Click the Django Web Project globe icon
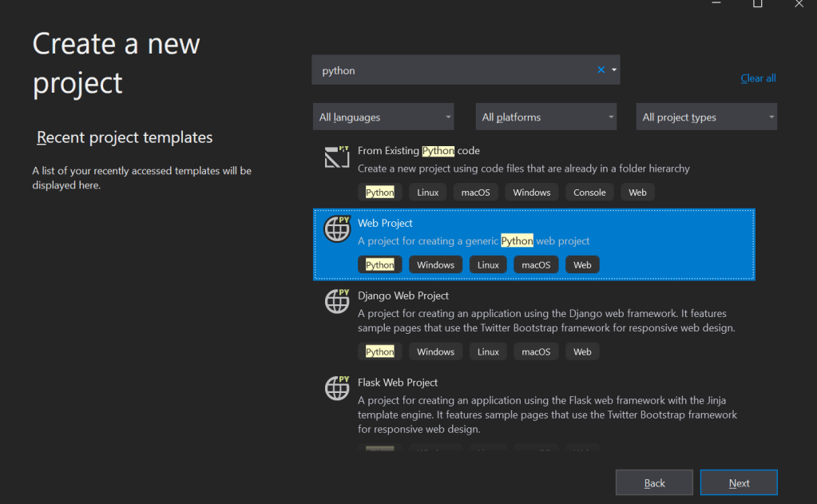Image resolution: width=817 pixels, height=504 pixels. (337, 301)
